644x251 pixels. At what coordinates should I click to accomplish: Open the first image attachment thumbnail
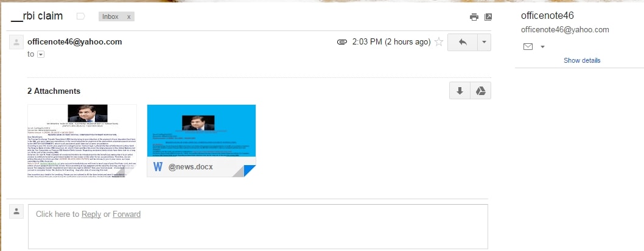(82, 141)
